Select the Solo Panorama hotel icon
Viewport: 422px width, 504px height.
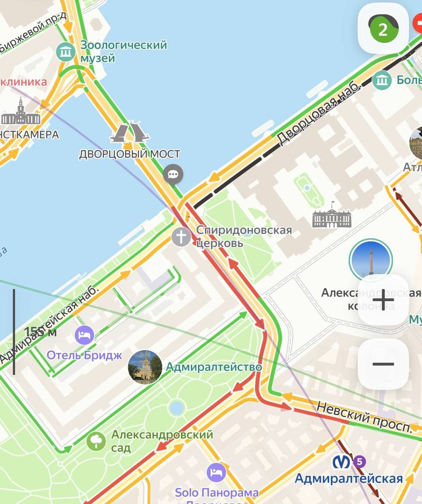(216, 473)
